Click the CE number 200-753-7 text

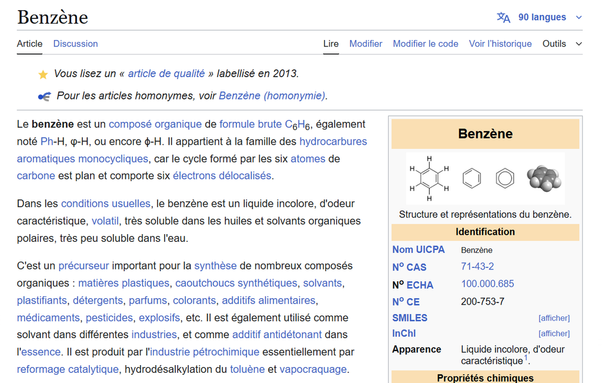click(483, 302)
